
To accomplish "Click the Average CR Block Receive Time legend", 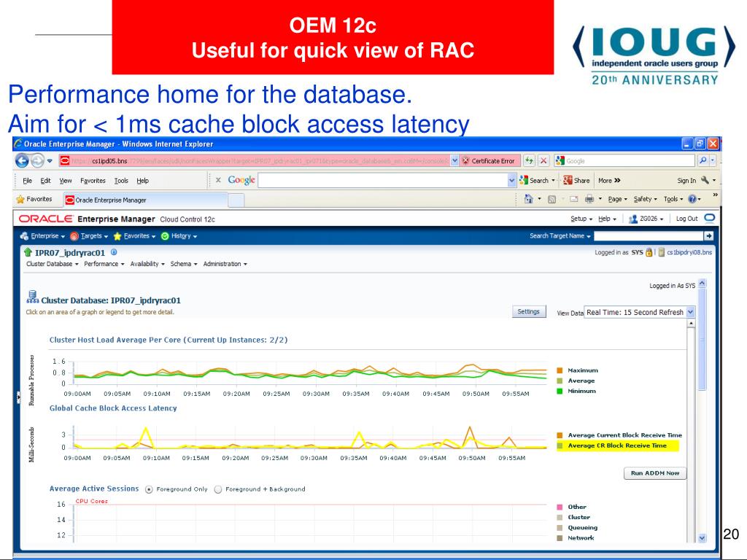I will coord(617,446).
